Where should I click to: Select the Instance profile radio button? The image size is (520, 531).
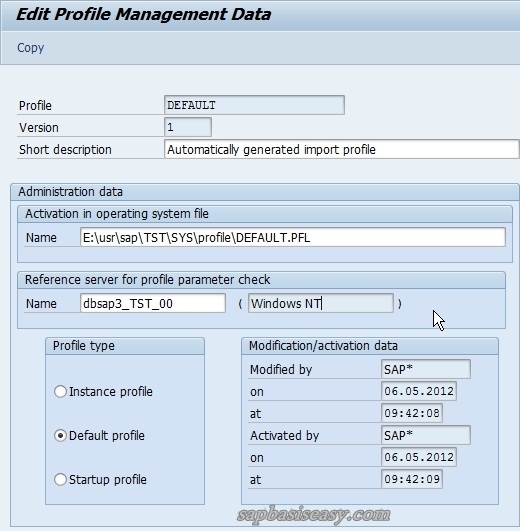pyautogui.click(x=60, y=391)
